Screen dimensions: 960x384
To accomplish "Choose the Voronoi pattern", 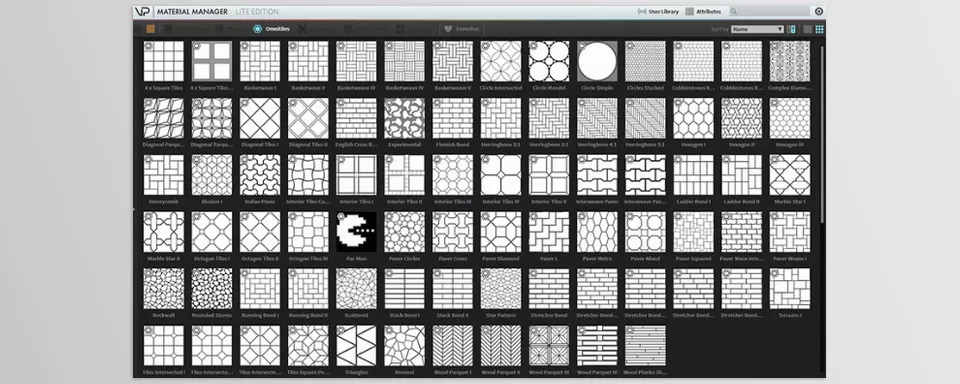I will click(x=404, y=345).
